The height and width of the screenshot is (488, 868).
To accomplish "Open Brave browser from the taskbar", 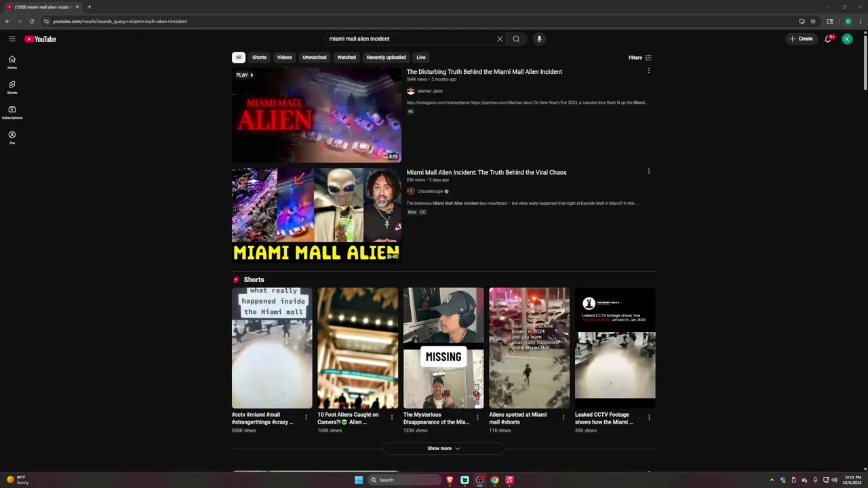I will [450, 480].
